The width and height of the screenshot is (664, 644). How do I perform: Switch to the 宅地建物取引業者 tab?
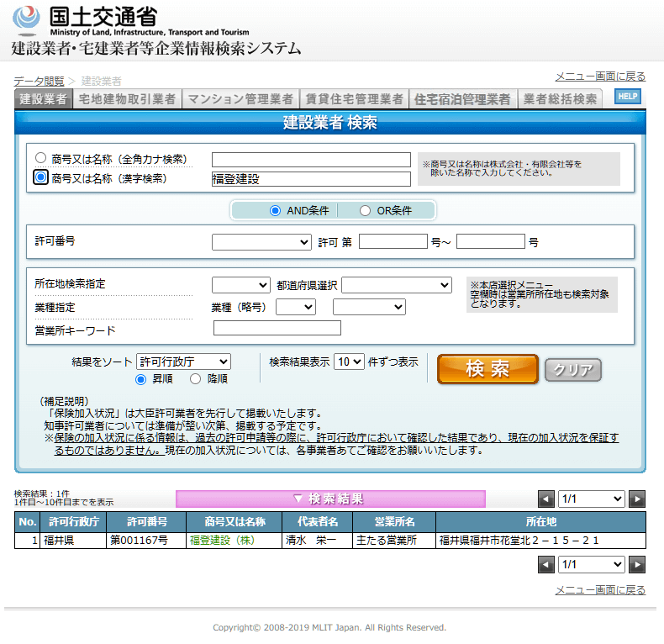tap(127, 99)
